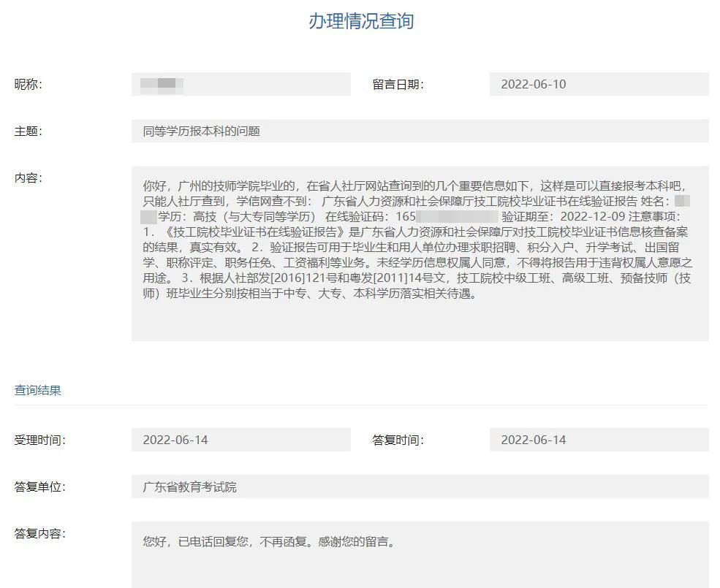Click the 主题 field with 同等学历报本科的问题

[420, 131]
